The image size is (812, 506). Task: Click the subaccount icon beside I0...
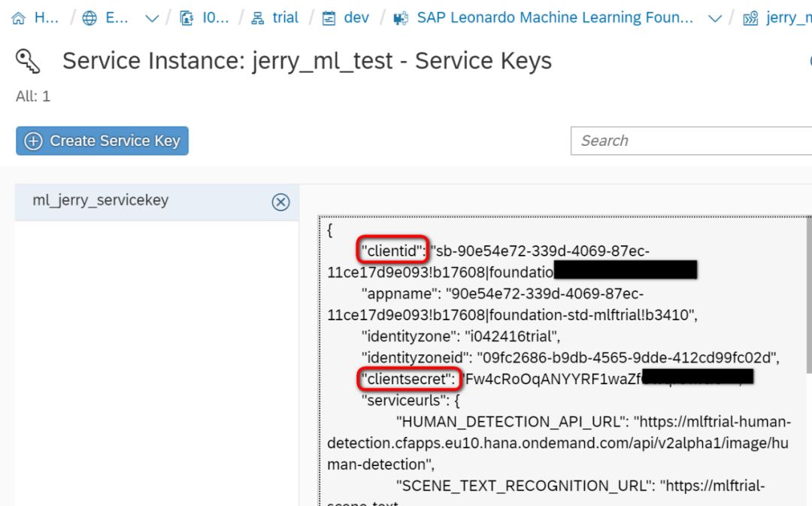tap(186, 19)
